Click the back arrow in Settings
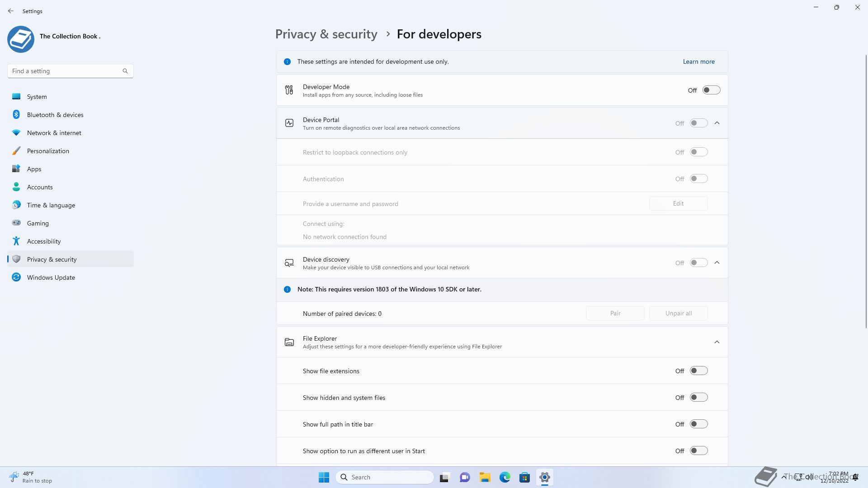The height and width of the screenshot is (488, 868). (11, 11)
